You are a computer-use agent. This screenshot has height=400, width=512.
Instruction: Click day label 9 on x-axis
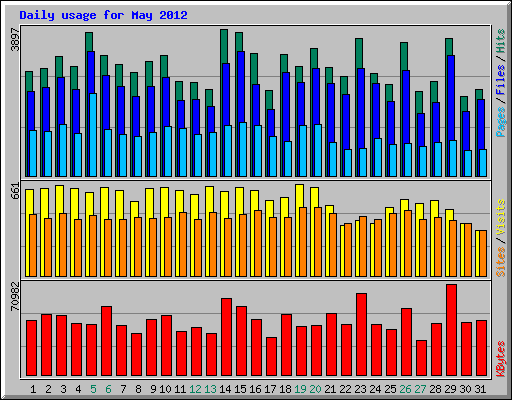(153, 389)
